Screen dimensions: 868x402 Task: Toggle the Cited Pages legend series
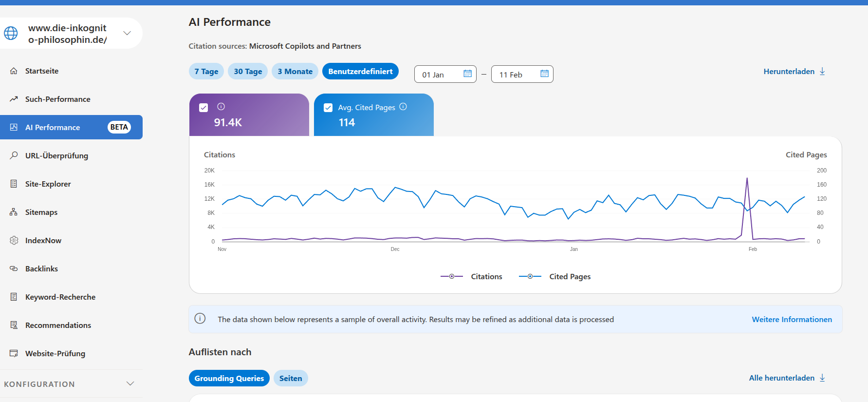click(555, 276)
